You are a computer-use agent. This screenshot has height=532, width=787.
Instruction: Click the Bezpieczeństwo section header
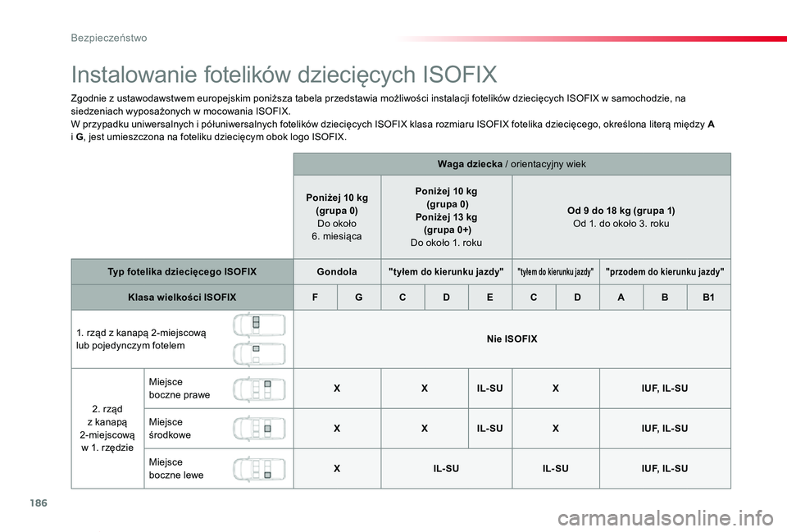click(109, 39)
